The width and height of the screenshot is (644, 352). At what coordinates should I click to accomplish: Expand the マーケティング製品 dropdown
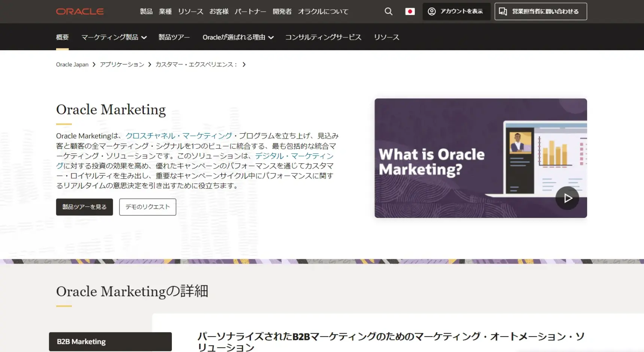point(114,37)
